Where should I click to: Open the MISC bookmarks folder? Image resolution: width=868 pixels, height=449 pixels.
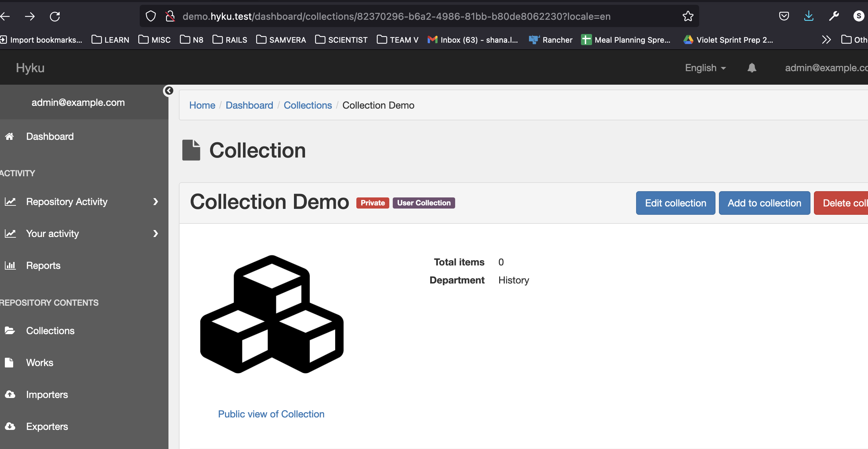154,40
